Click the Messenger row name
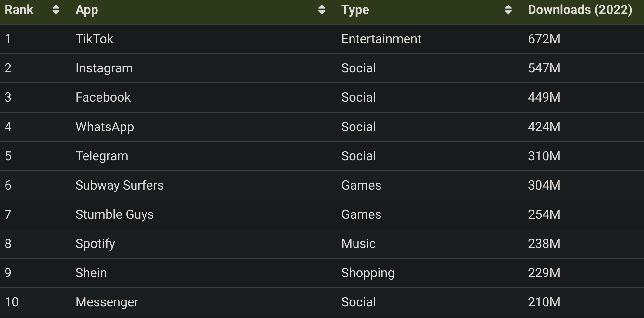 pos(107,302)
